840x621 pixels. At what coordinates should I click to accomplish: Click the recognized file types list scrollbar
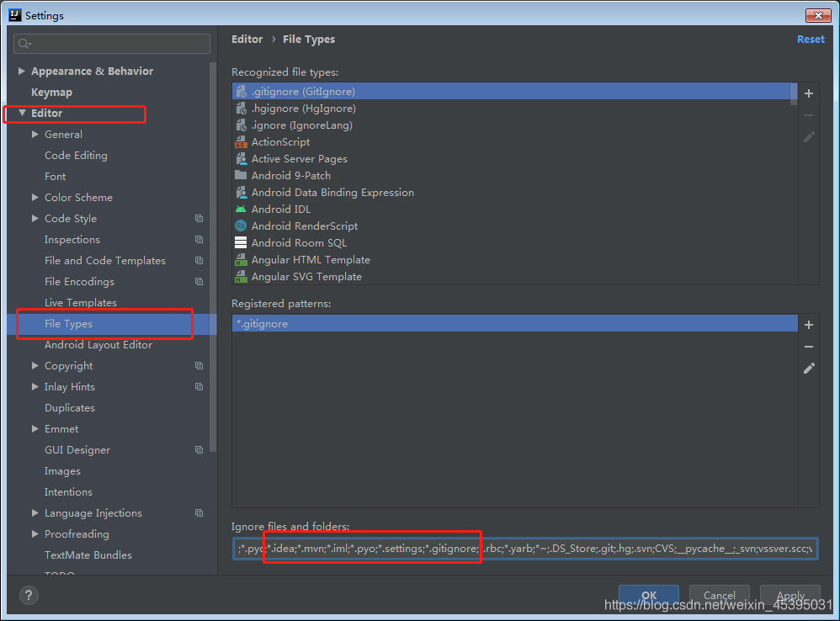[794, 94]
